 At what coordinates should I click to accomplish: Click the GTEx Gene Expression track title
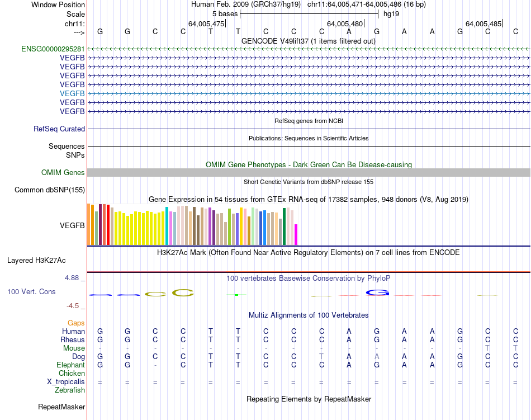[309, 200]
